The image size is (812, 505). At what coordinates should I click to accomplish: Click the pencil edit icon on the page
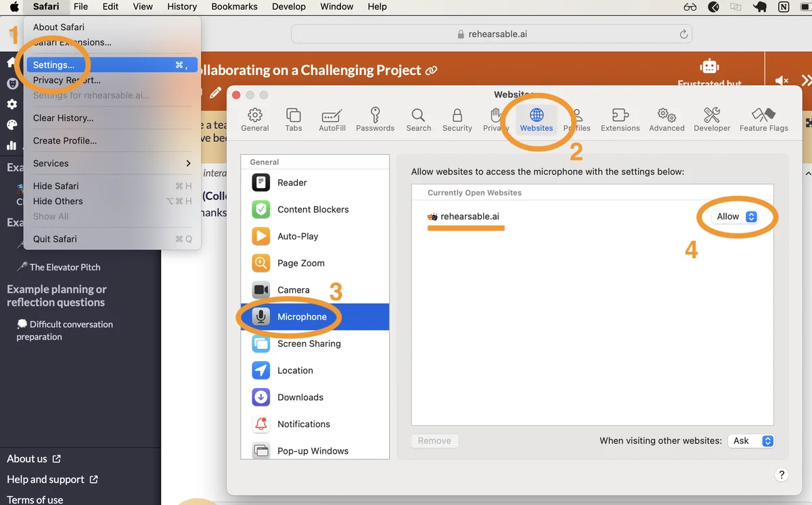coord(215,93)
